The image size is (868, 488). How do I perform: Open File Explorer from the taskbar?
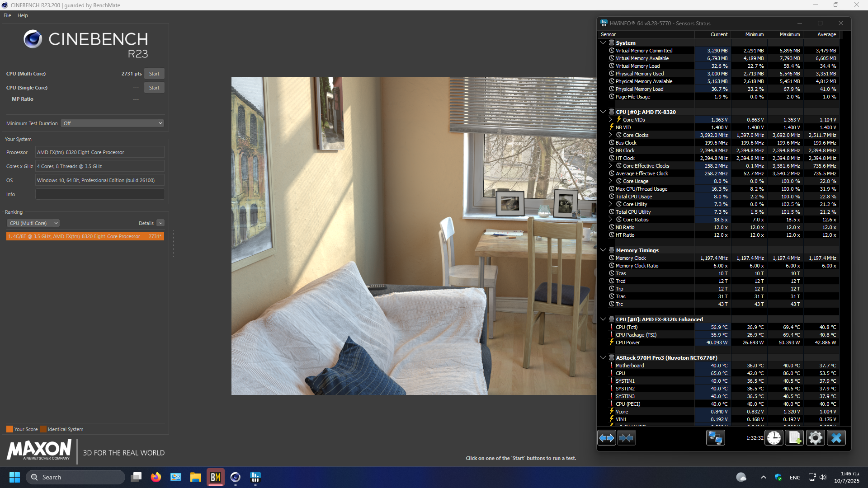pyautogui.click(x=196, y=477)
